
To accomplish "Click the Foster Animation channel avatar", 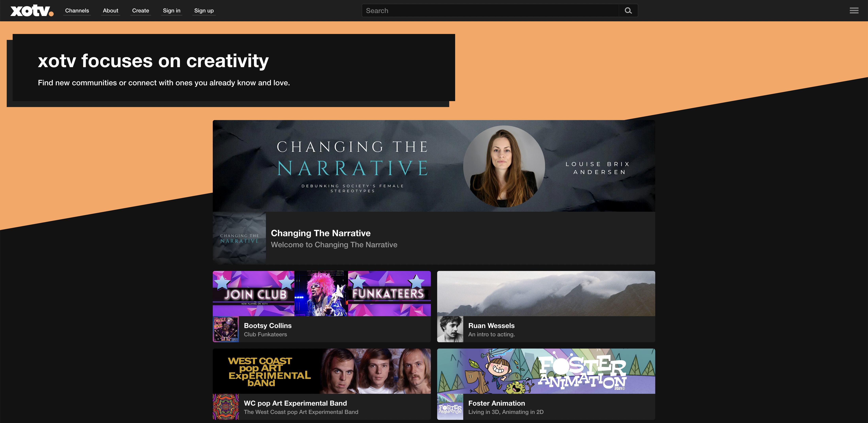I will point(450,406).
